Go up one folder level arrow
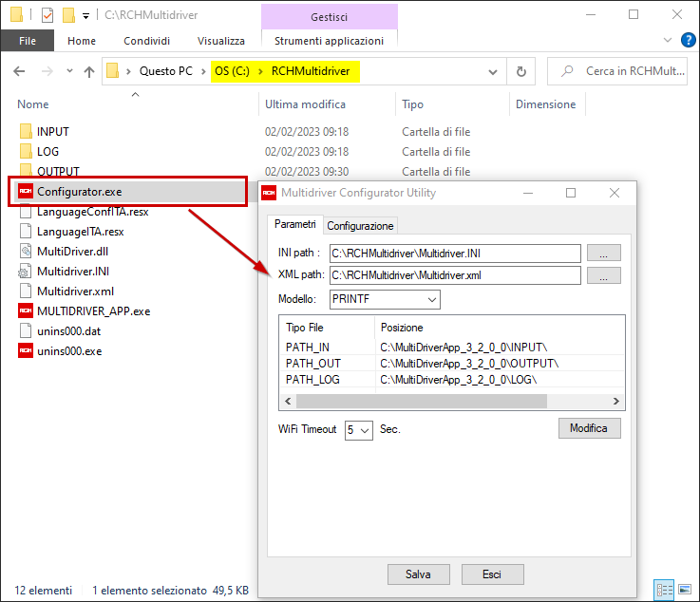Viewport: 700px width, 602px height. point(89,71)
